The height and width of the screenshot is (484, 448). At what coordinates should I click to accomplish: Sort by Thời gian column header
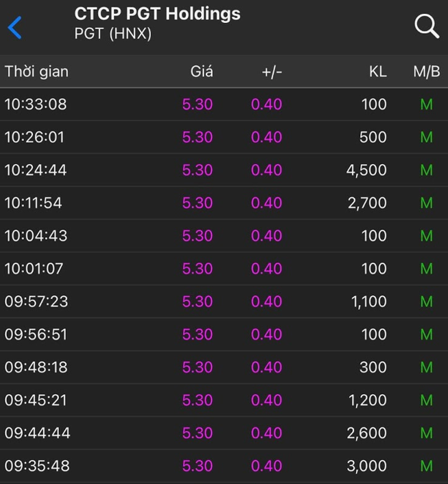coord(37,72)
